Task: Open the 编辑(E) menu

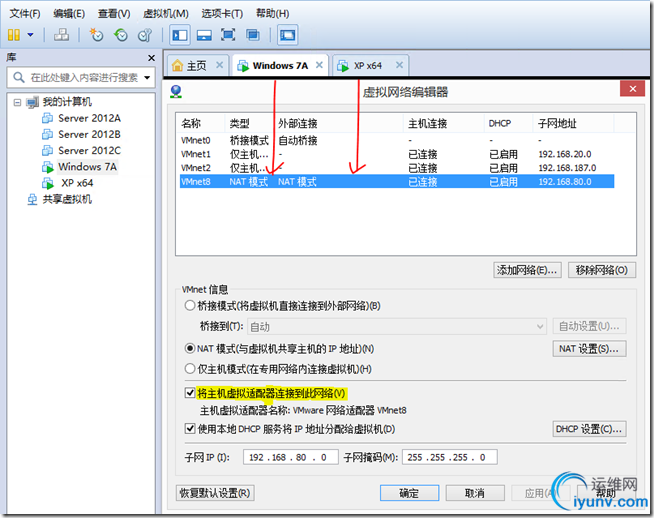Action: [x=69, y=14]
